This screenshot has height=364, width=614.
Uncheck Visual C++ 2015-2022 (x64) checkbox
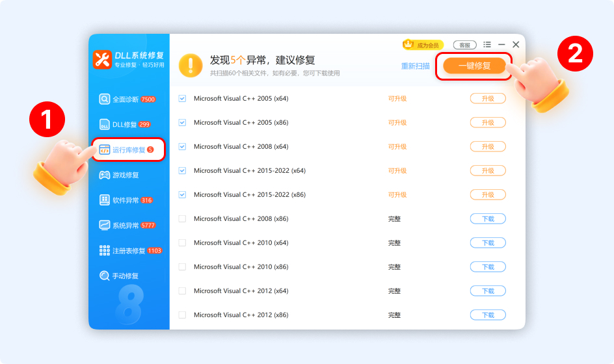point(182,171)
